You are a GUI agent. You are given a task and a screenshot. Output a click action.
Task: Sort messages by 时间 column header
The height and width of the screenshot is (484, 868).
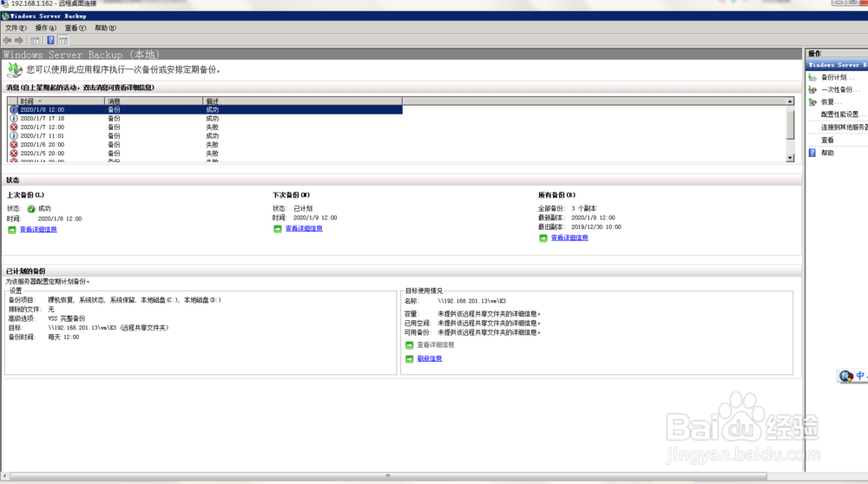[x=61, y=101]
